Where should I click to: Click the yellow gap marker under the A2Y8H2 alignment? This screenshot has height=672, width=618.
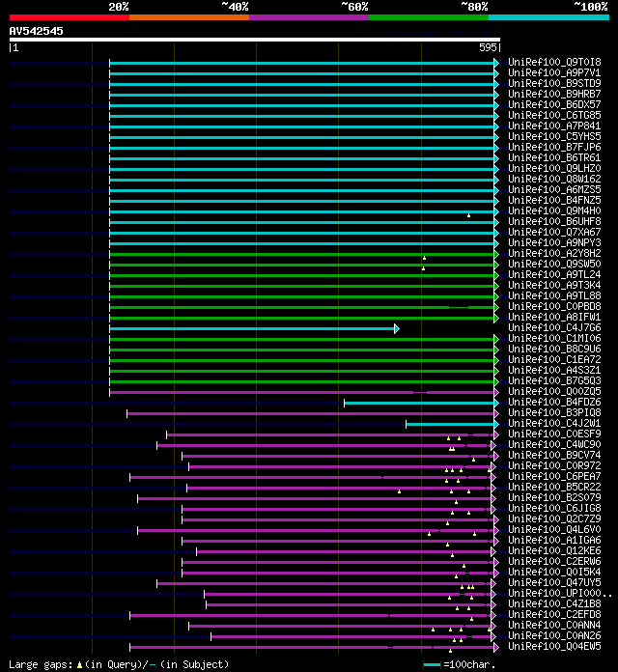point(424,258)
